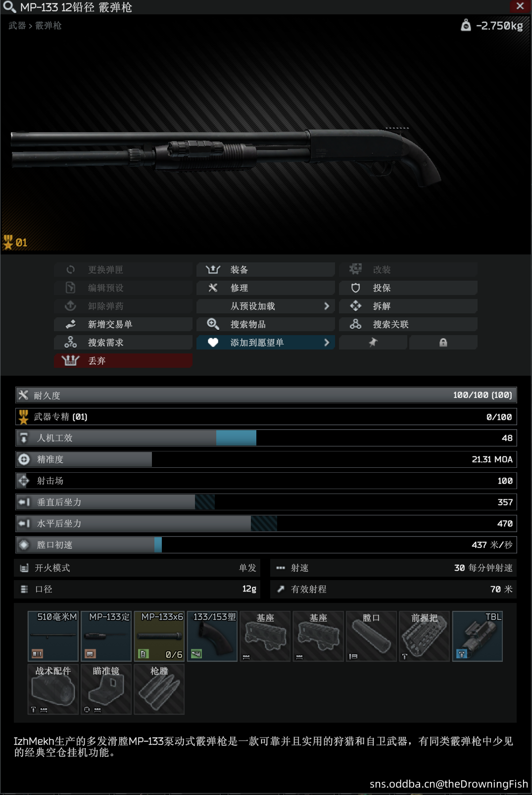Open the MP-133x6 magazine slot
The width and height of the screenshot is (532, 795).
click(159, 636)
